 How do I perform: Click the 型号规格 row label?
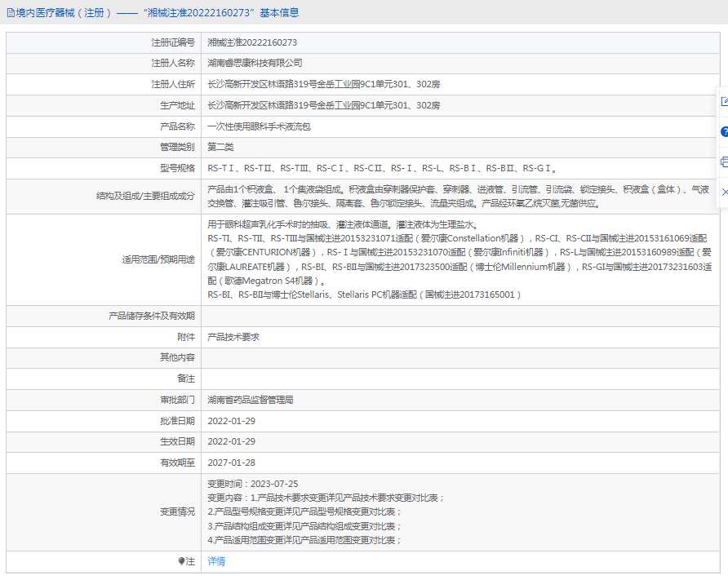coord(177,169)
